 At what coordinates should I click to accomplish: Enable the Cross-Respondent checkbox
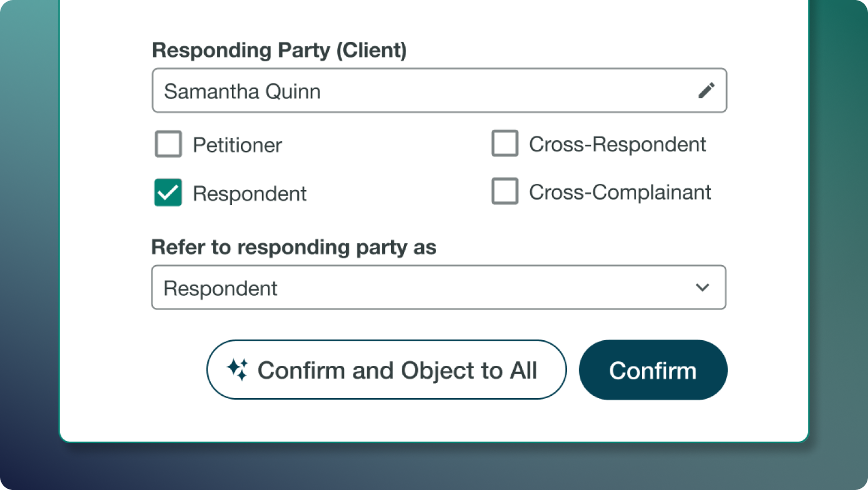pyautogui.click(x=505, y=144)
